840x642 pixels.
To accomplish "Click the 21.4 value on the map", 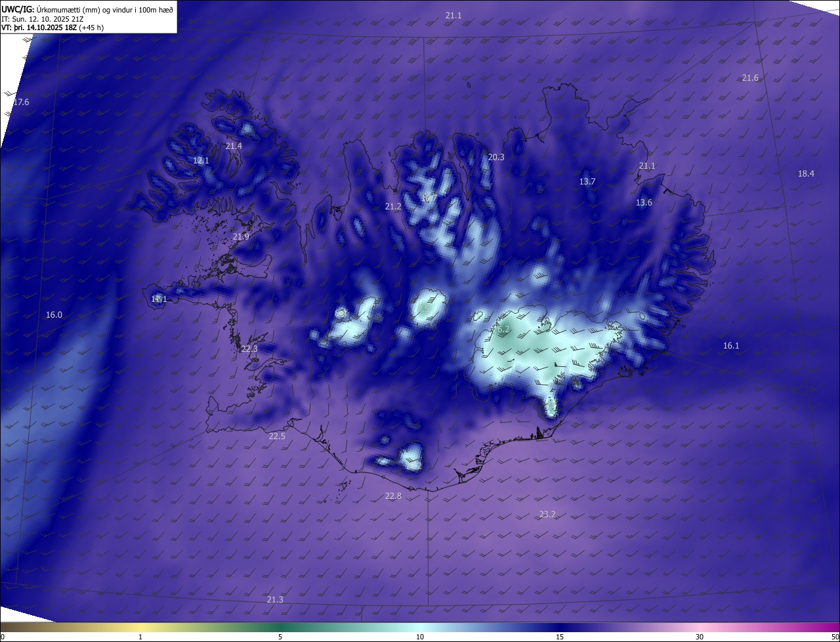I will (234, 146).
